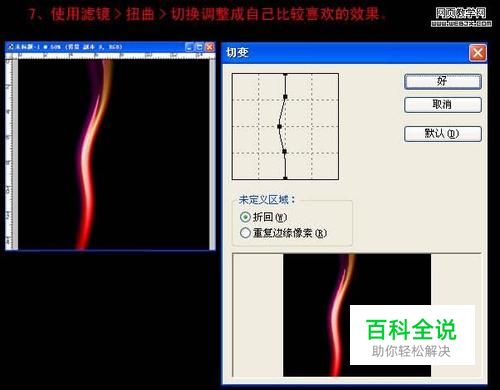Click the middle bent point of the shear curve
This screenshot has height=390, width=500.
coord(280,126)
